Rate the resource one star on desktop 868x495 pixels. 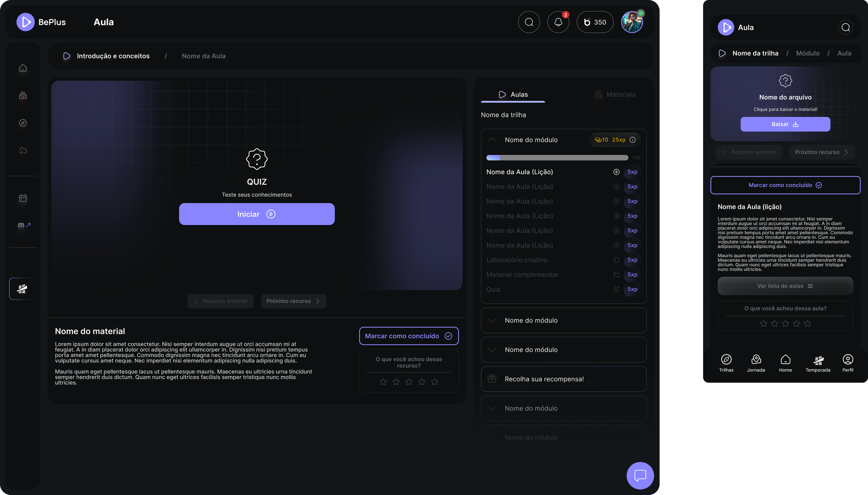pos(383,382)
